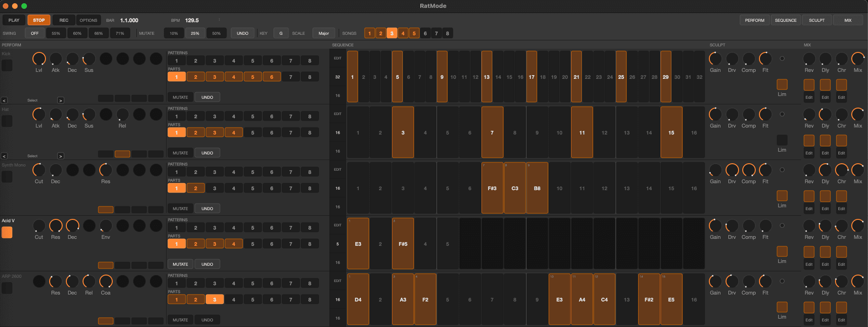
Task: Click MUTATE in the Acid V row
Action: 180,264
